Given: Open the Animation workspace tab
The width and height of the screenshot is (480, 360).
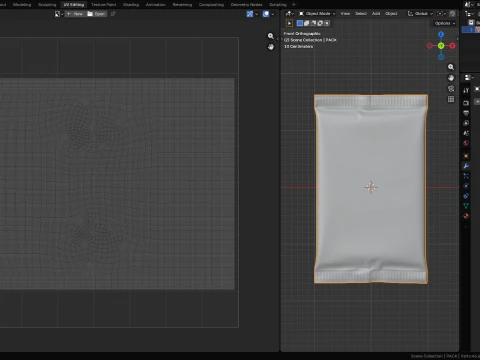Looking at the screenshot, I should point(155,5).
